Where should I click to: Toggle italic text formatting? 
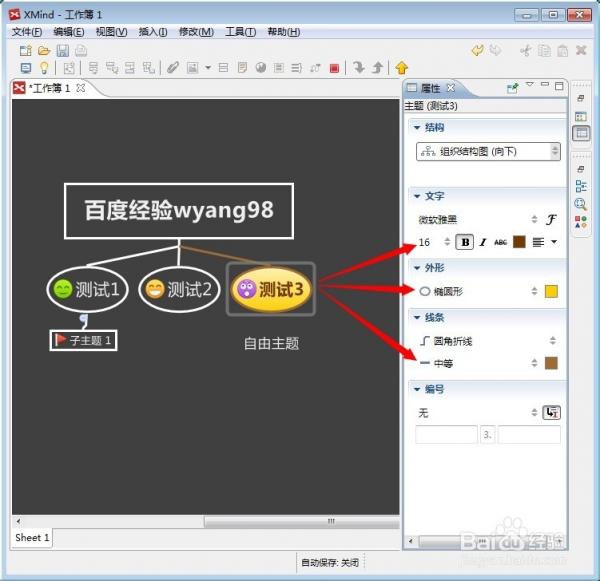coord(483,242)
